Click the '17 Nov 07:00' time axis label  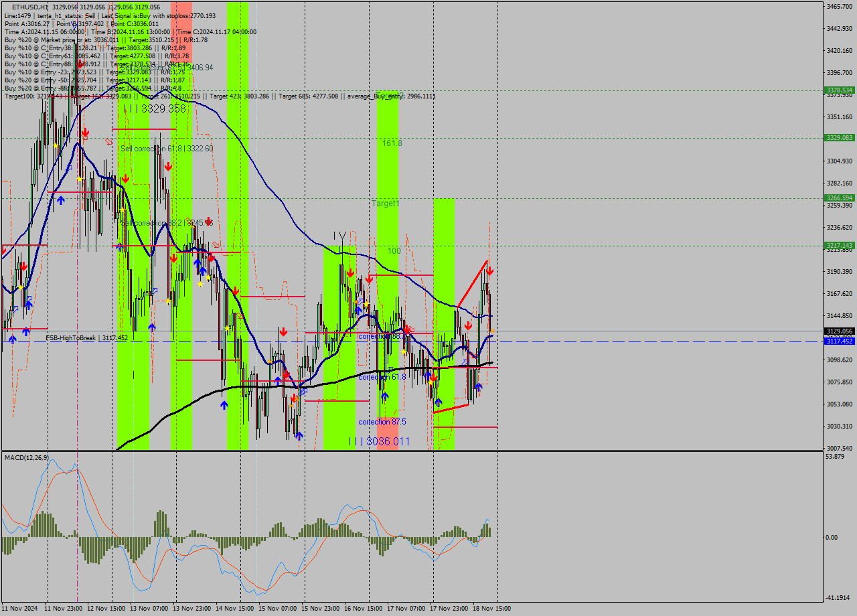point(406,609)
